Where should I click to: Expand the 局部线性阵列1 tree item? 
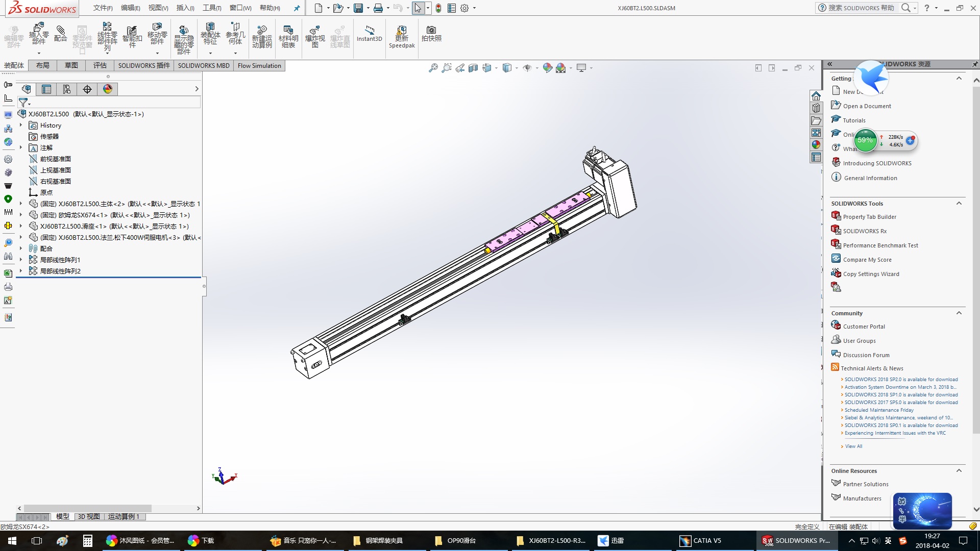click(21, 260)
